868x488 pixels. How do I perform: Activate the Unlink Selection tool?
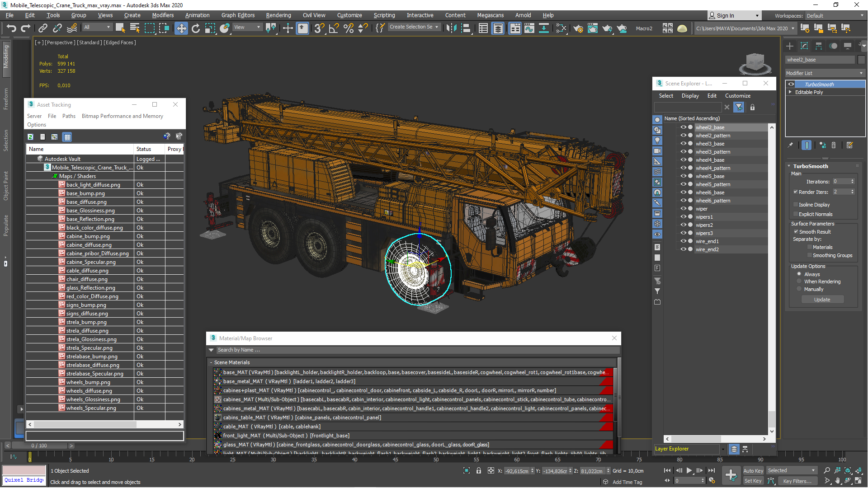[x=57, y=28]
